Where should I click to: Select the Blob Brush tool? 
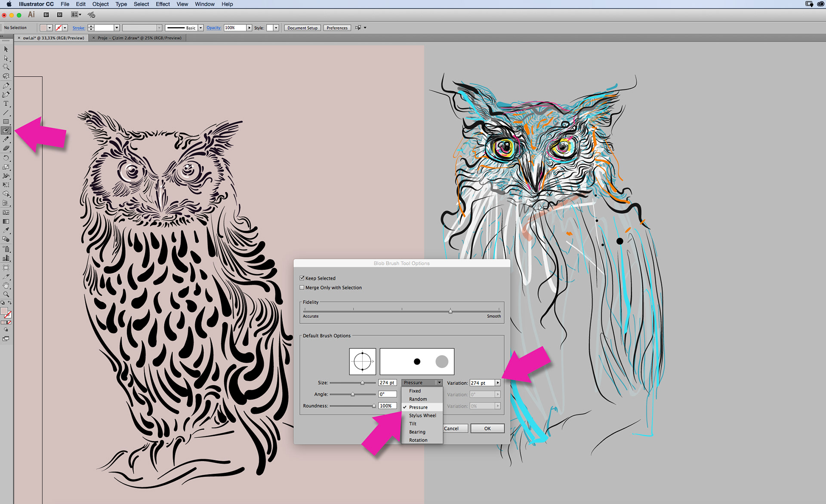coord(6,130)
